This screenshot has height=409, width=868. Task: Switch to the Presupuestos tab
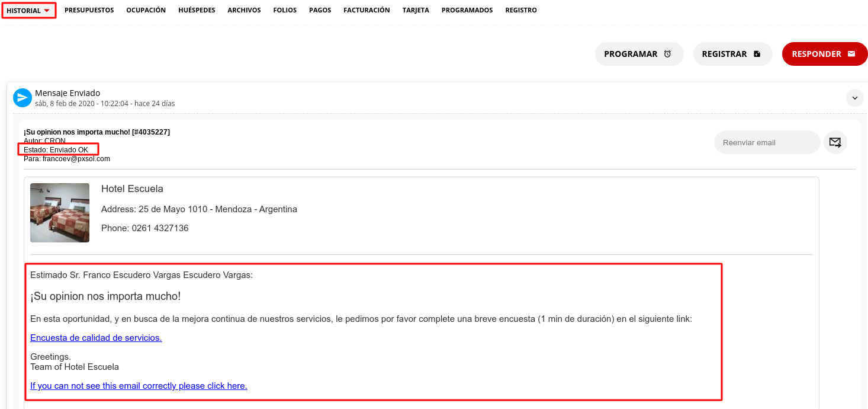(x=89, y=11)
